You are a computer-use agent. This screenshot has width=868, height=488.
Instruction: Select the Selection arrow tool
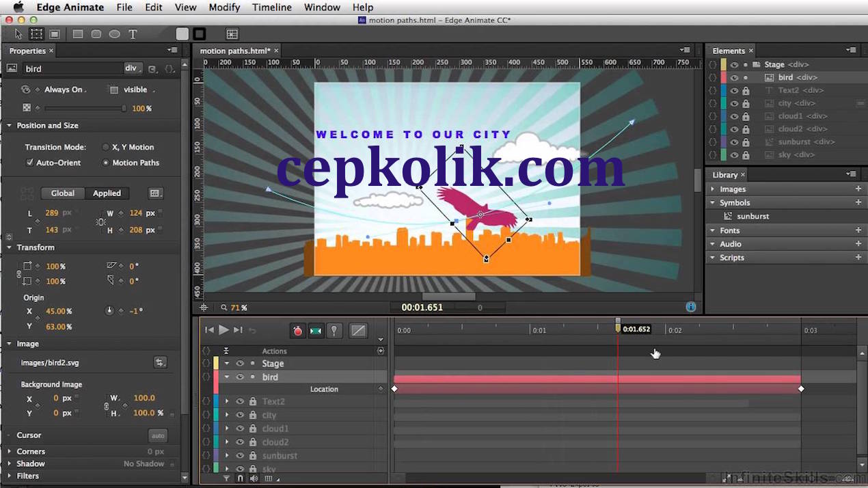click(x=18, y=33)
